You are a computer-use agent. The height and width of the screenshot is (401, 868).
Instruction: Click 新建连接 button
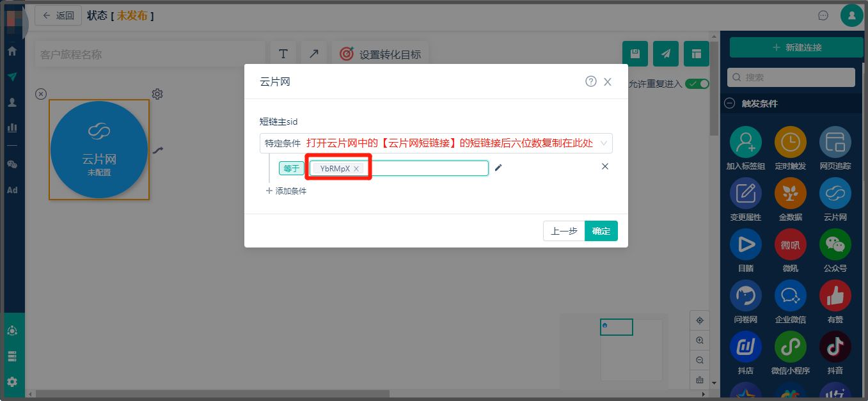pyautogui.click(x=796, y=47)
